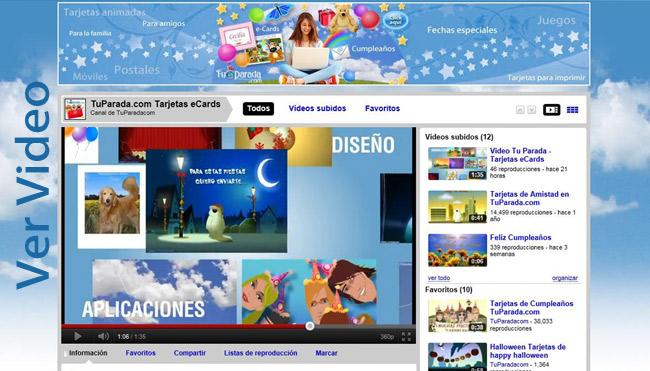Click the 'TuParadacom' uploader name under Tarjetas de Cumpleaños

click(x=509, y=321)
